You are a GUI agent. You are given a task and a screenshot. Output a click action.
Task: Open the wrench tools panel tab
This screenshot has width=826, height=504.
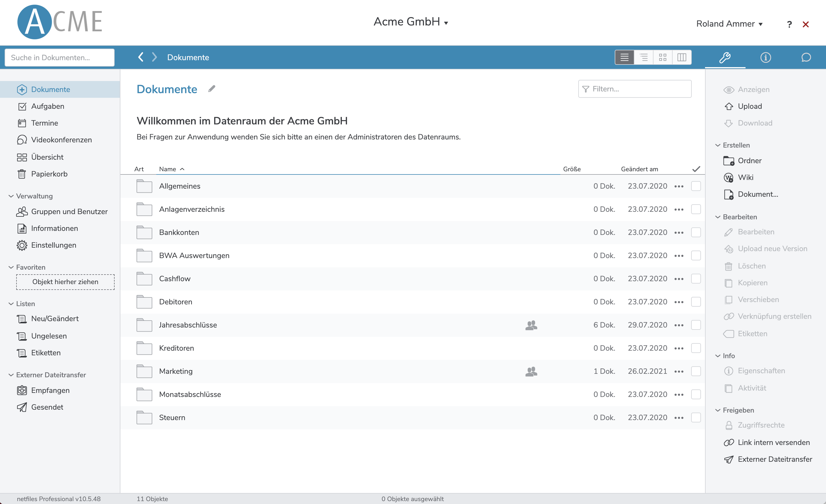725,57
